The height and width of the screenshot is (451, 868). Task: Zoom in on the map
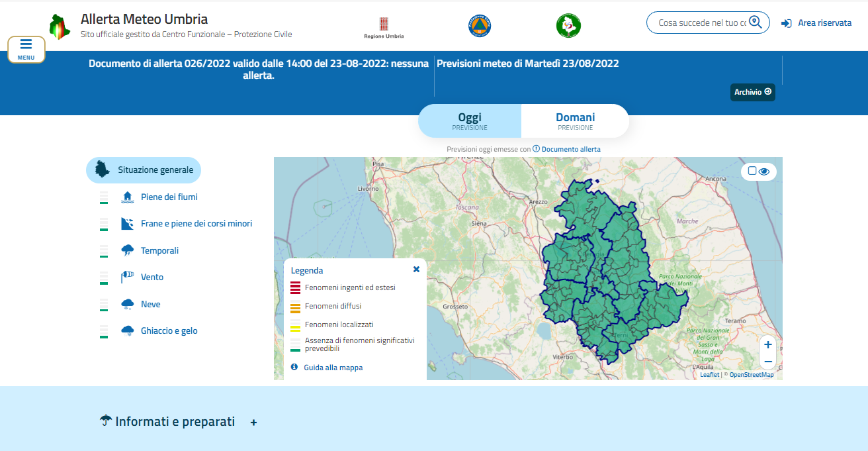[x=767, y=344]
